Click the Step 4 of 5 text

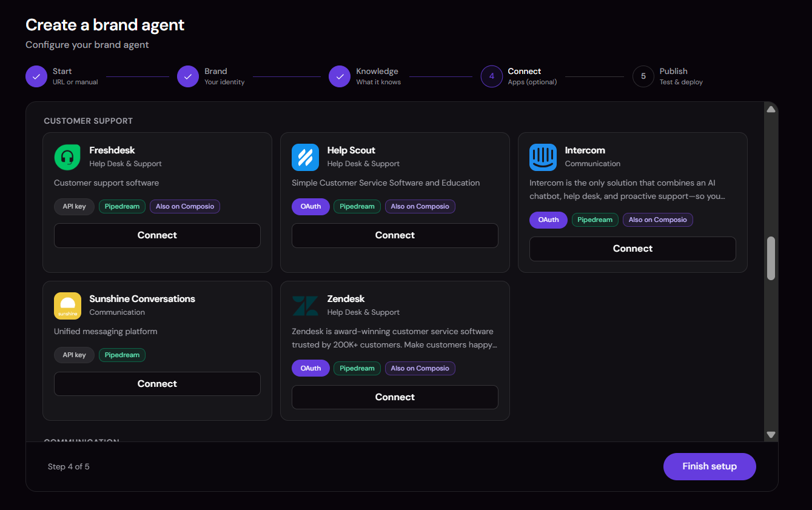click(x=69, y=466)
